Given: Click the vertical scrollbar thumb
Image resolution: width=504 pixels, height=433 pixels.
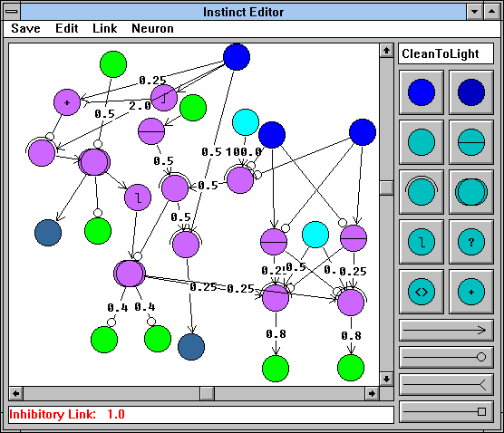Looking at the screenshot, I should [x=386, y=188].
